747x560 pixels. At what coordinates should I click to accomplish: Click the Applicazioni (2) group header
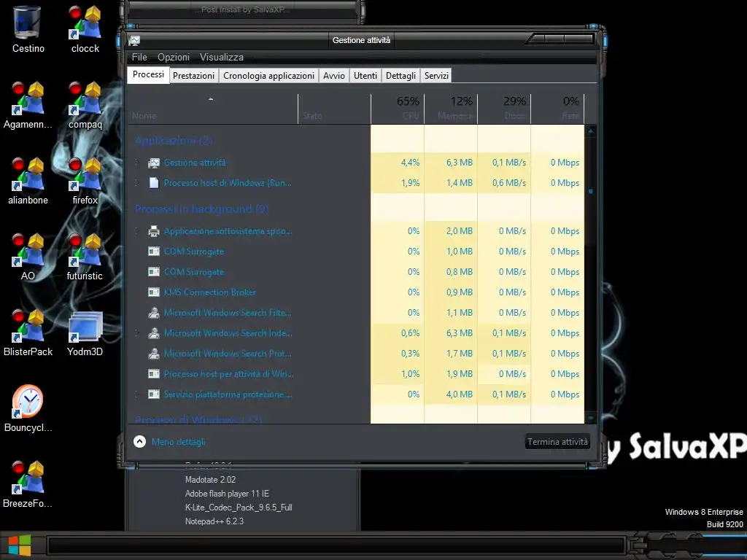[x=174, y=141]
